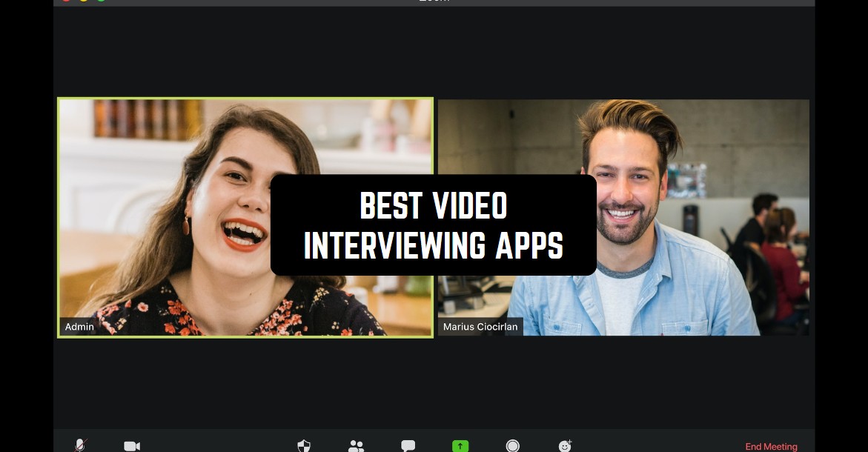Click End Meeting

tap(771, 446)
